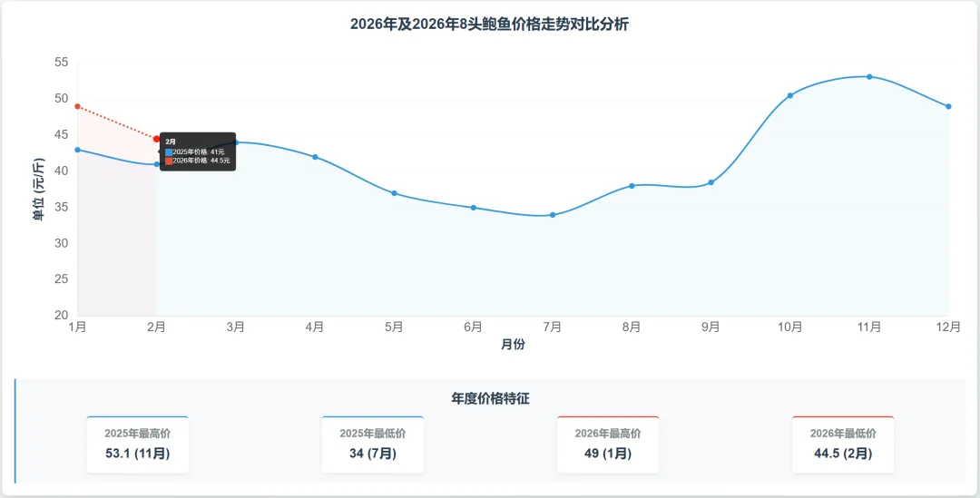The image size is (980, 498).
Task: Click the "9月" x-axis label
Action: [710, 327]
